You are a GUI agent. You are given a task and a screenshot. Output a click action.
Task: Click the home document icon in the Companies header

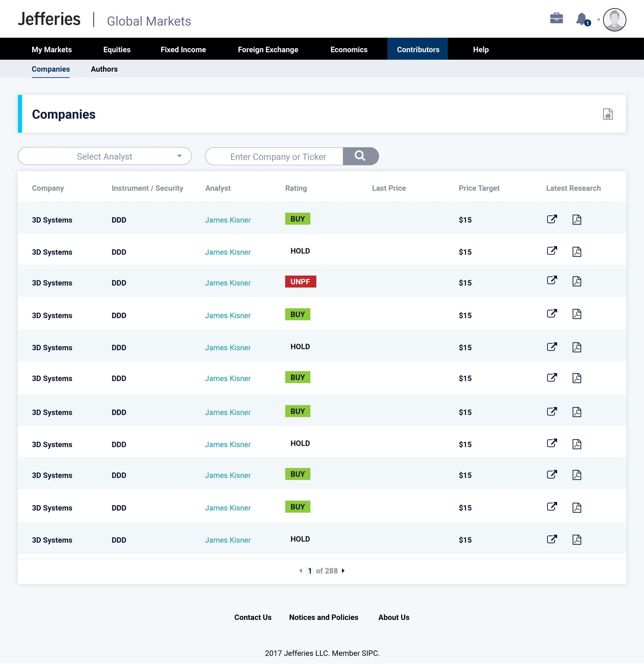(x=608, y=114)
